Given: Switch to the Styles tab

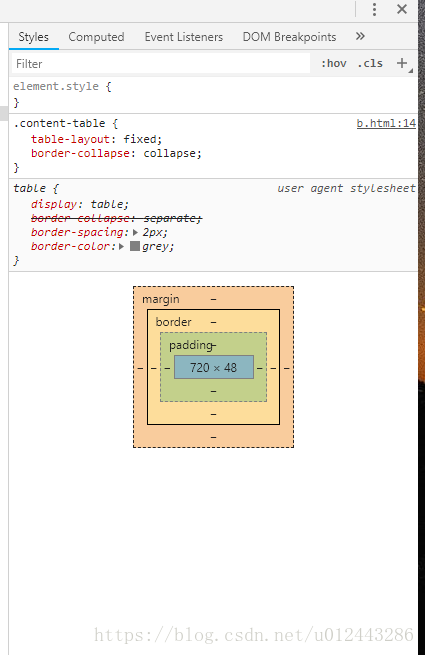Looking at the screenshot, I should tap(33, 37).
